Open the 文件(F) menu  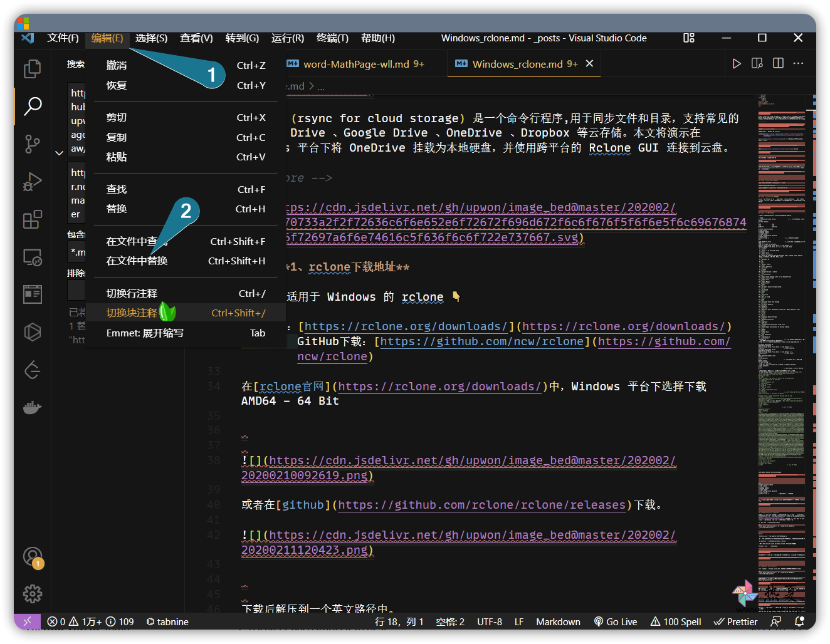coord(63,38)
